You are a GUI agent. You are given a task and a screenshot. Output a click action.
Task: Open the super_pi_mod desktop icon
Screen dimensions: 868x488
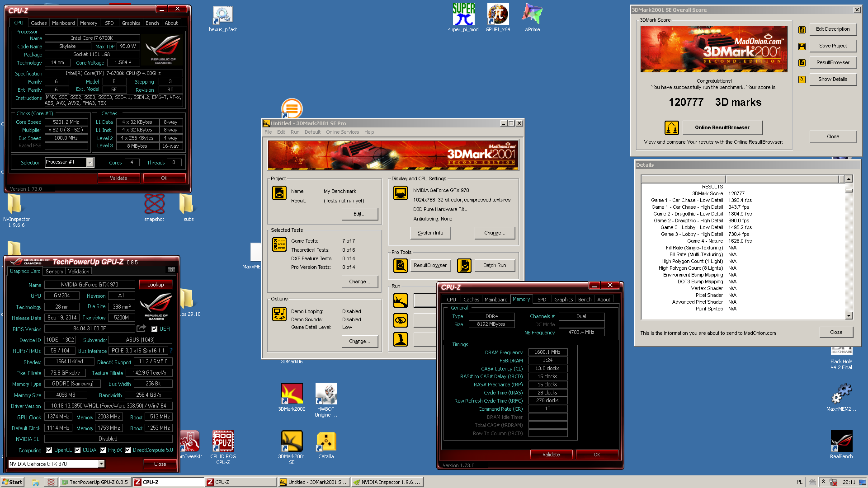[463, 18]
